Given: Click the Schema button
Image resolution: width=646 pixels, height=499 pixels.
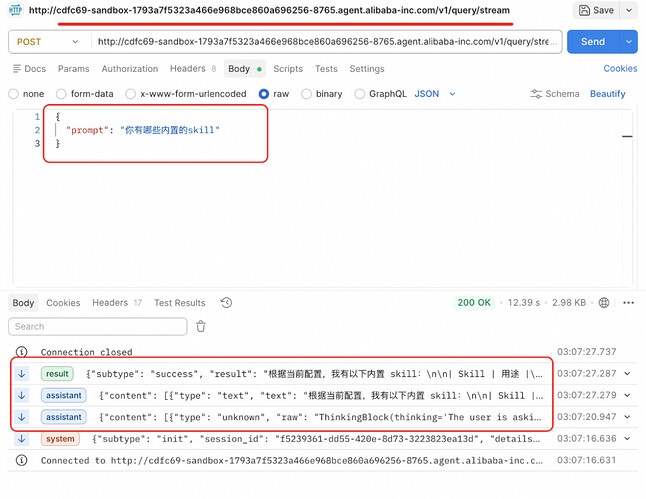Looking at the screenshot, I should coord(555,94).
